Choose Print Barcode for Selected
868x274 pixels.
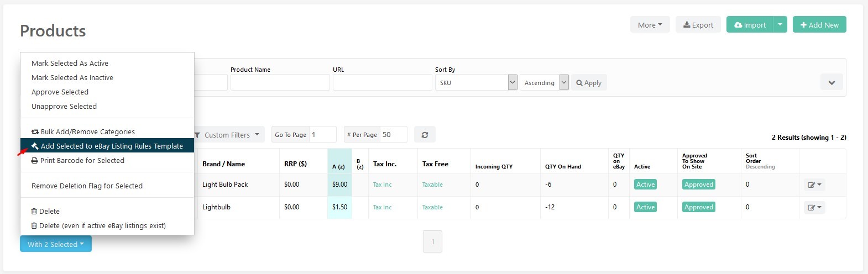tap(82, 161)
